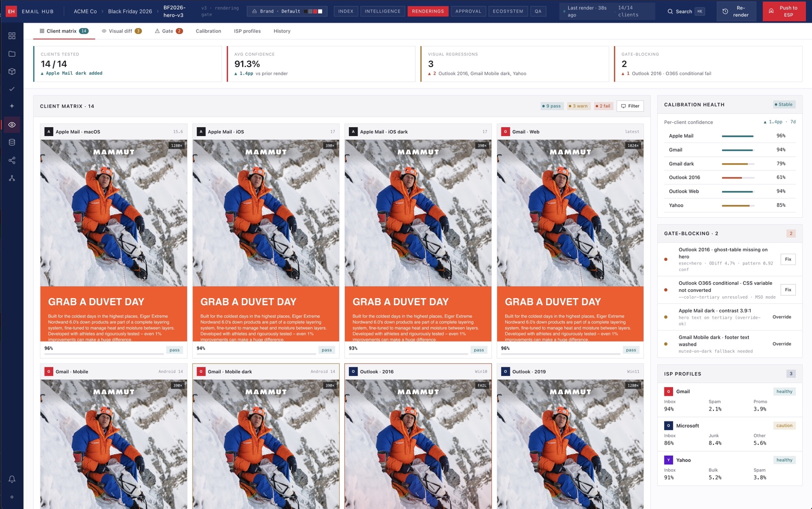
Task: Go to Black Friday 2026 breadcrumb
Action: point(130,11)
